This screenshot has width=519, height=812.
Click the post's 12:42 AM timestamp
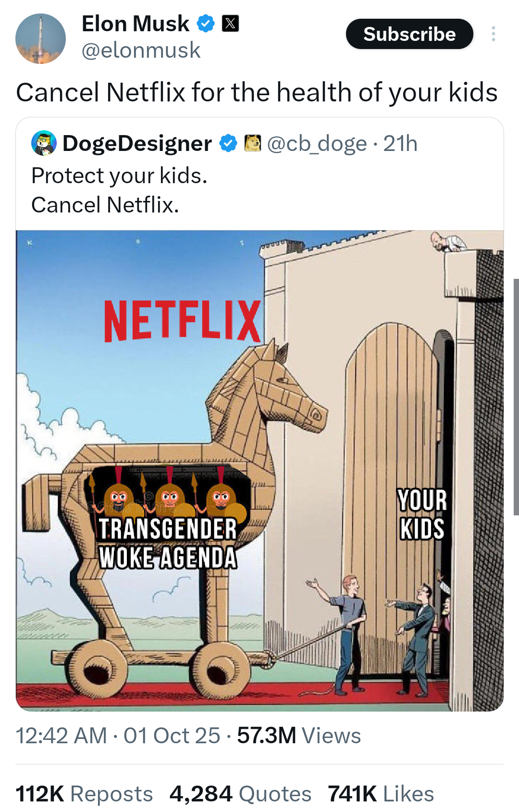[62, 736]
